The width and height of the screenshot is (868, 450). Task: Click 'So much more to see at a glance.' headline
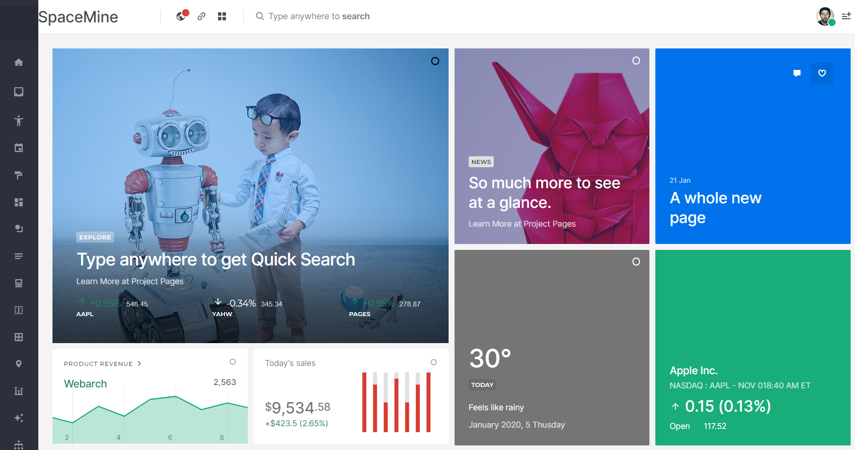[544, 193]
